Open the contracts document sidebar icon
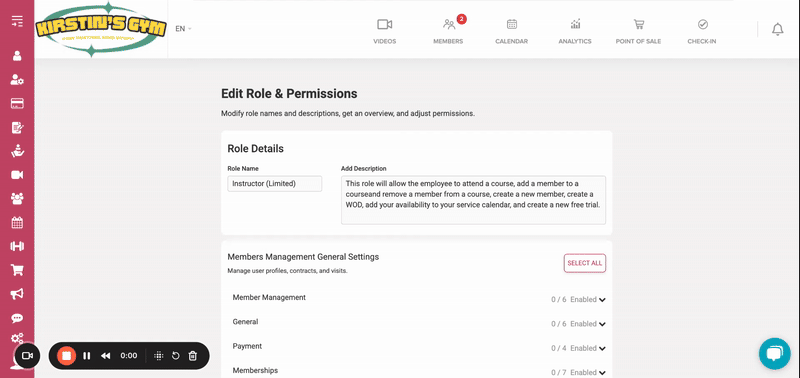The width and height of the screenshot is (800, 378). click(17, 127)
